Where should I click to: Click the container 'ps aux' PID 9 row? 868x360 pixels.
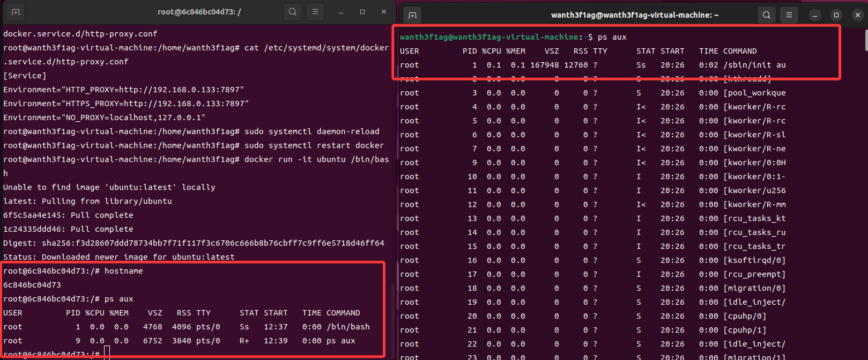tap(179, 341)
